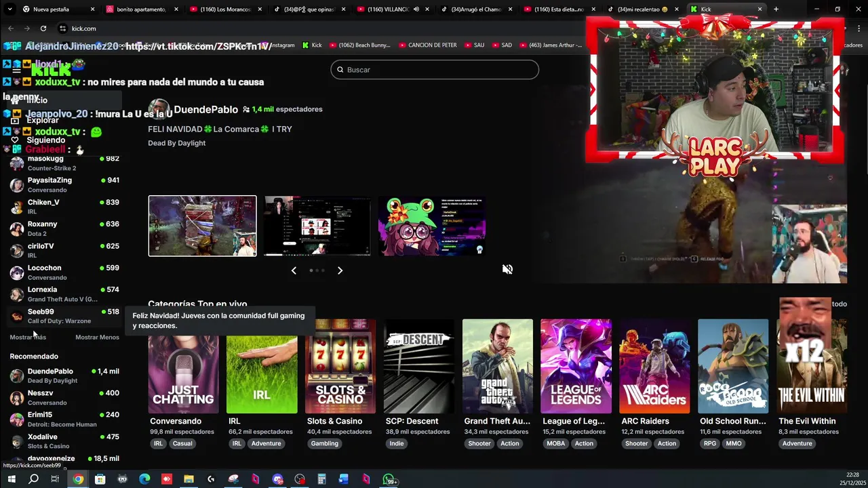
Task: Open the Just Chatting category card
Action: point(183,366)
